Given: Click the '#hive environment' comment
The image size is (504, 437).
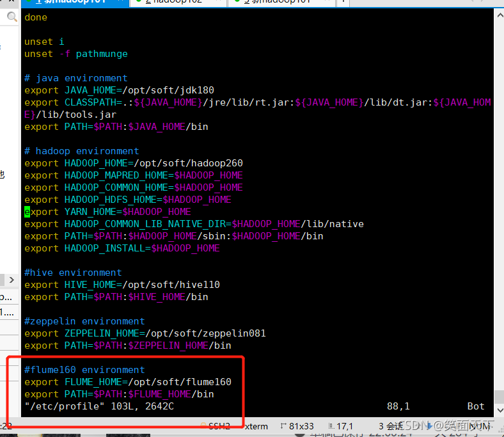Looking at the screenshot, I should click(x=73, y=273).
